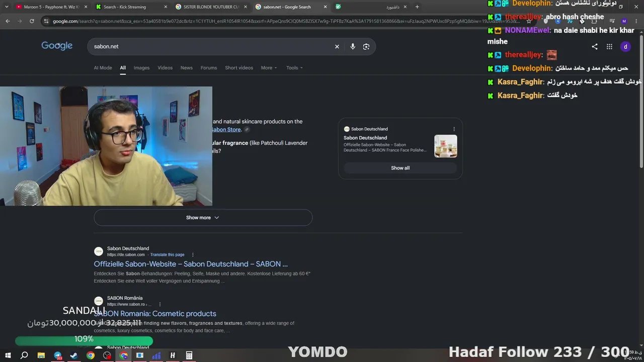This screenshot has height=362, width=644.
Task: Open a new Chrome tab
Action: click(x=417, y=7)
